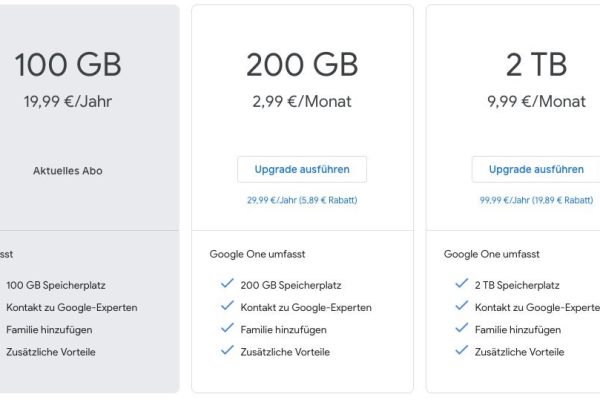Select the 100 GB Speicherplatz feature text
The height and width of the screenshot is (400, 600).
click(57, 285)
